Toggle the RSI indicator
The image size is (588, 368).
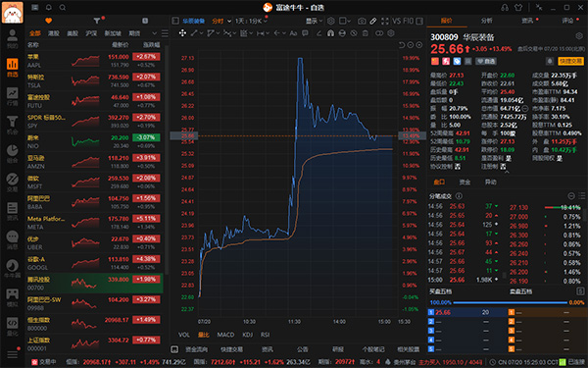(x=266, y=335)
